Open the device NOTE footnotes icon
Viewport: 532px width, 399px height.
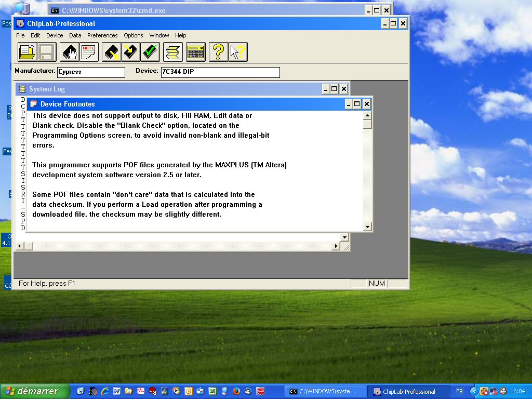pos(89,52)
